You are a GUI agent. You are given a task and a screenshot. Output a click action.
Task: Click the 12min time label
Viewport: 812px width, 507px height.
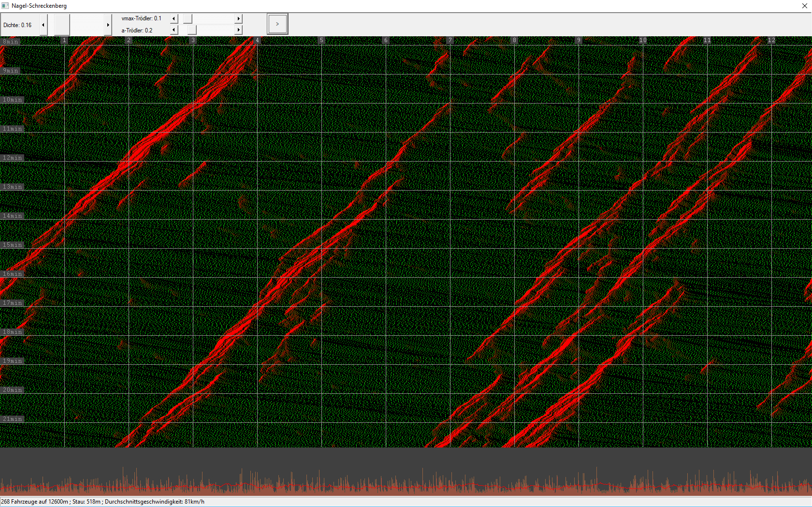tap(13, 158)
